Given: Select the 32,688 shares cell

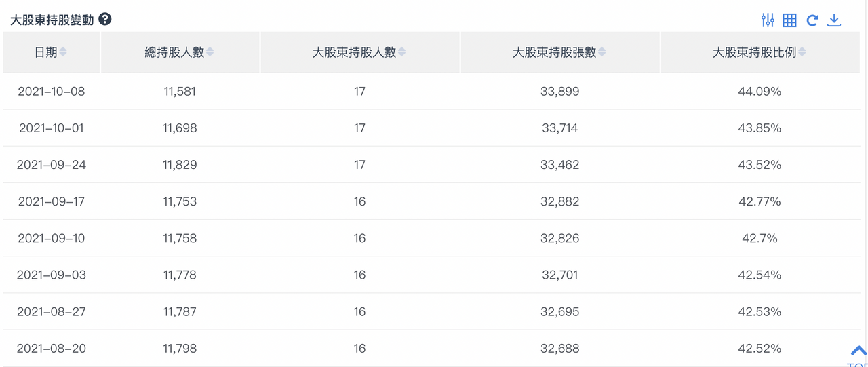Looking at the screenshot, I should pos(560,348).
